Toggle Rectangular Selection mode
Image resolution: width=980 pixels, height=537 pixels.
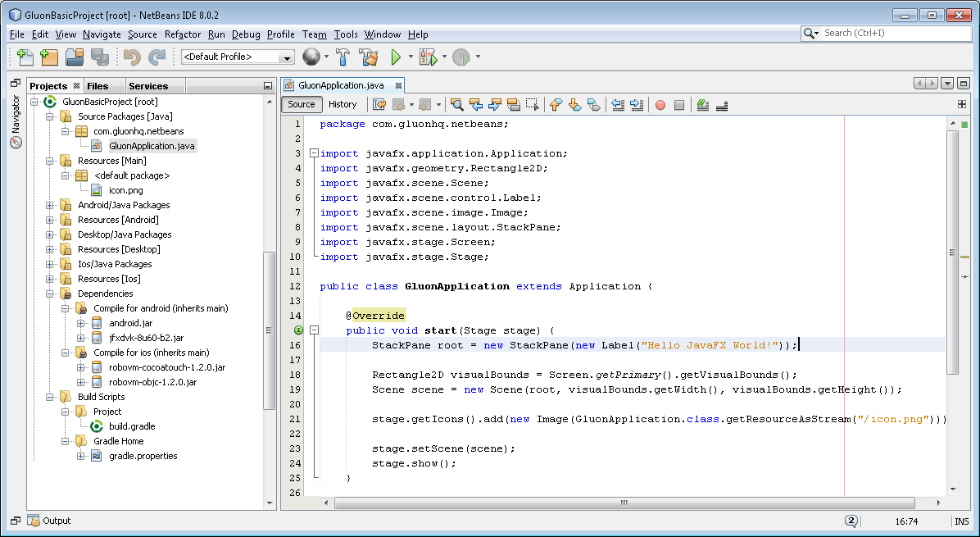pos(532,105)
